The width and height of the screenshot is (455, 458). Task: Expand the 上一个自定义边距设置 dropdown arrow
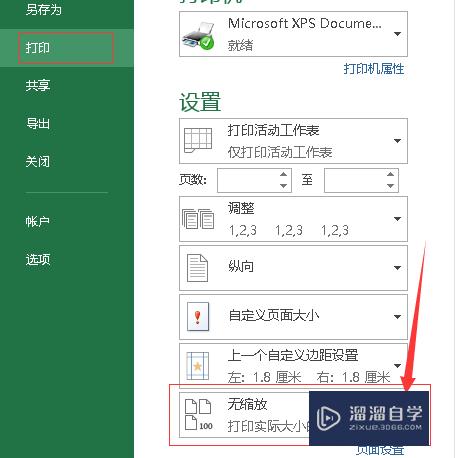point(397,366)
